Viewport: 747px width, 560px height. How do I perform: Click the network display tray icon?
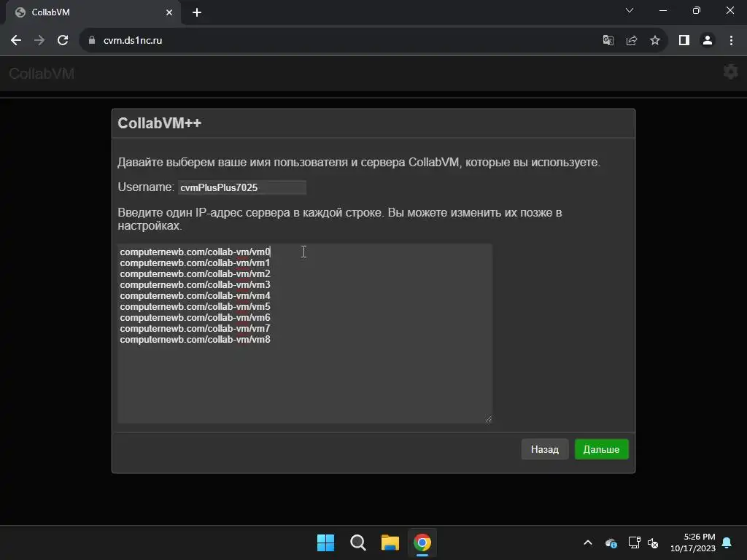coord(634,542)
